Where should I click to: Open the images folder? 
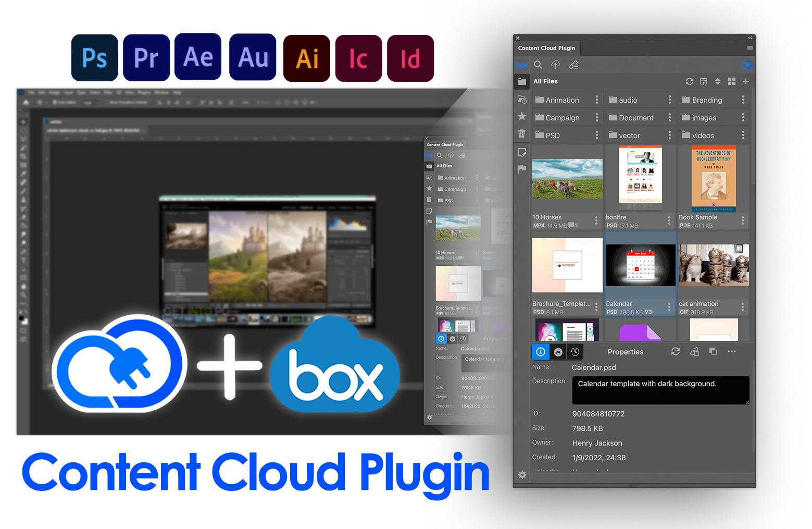pos(709,117)
